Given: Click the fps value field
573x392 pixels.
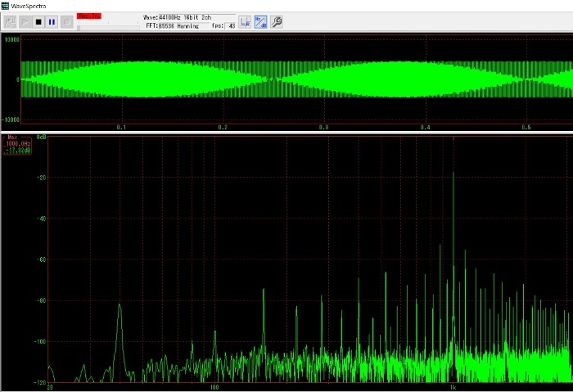Looking at the screenshot, I should (230, 26).
